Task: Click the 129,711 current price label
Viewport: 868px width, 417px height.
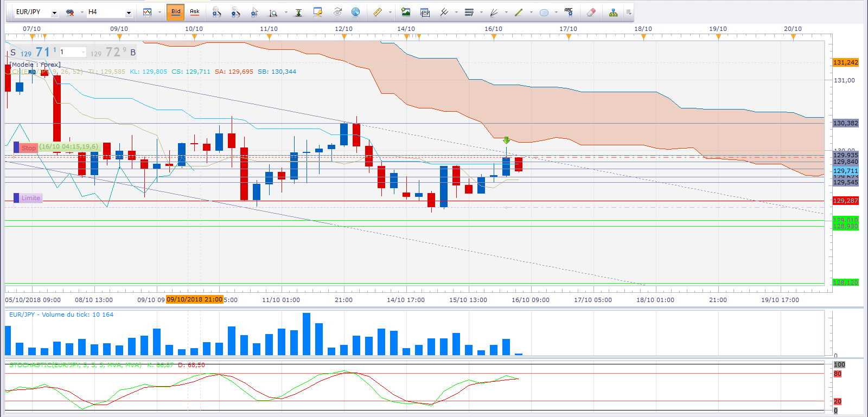Action: click(x=846, y=171)
